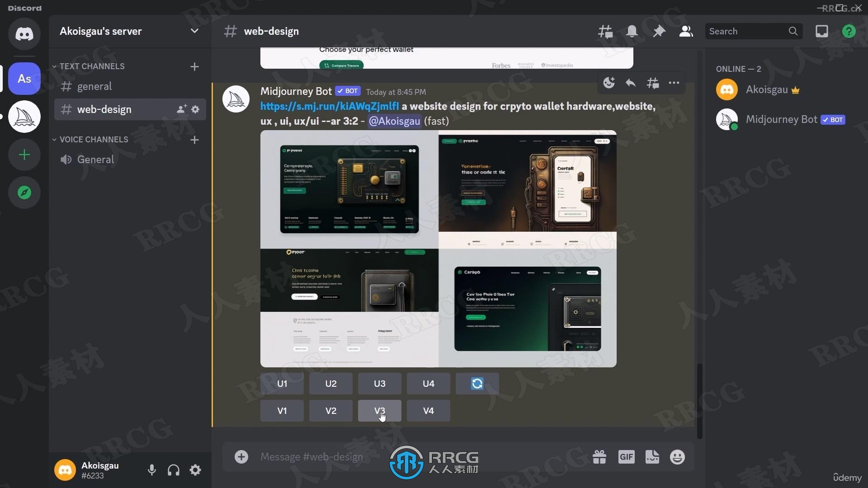
Task: Open the s.mj.run link in message
Action: 330,106
